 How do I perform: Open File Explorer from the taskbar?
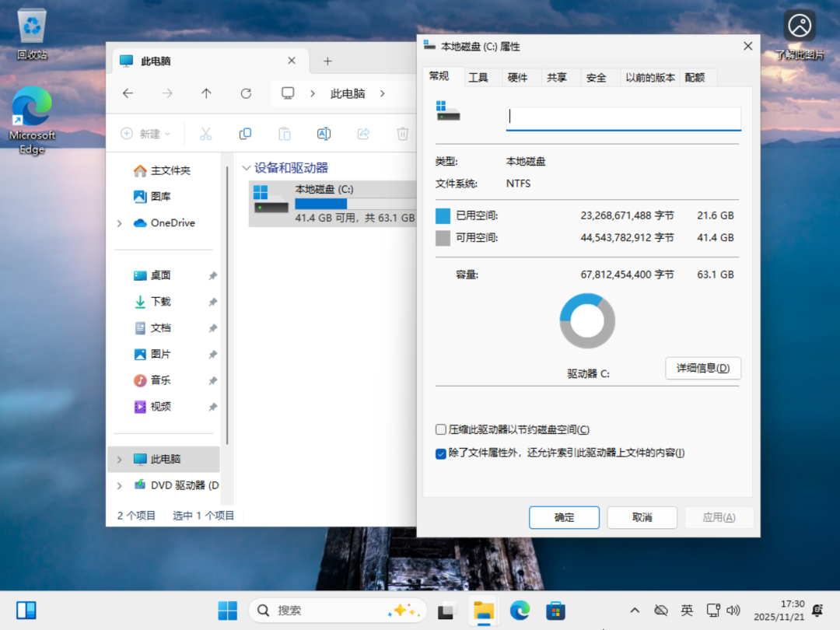click(483, 611)
